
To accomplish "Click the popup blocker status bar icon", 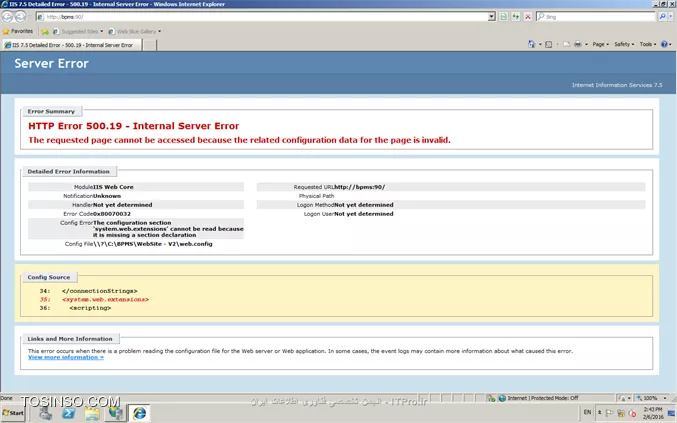I will pos(491,398).
